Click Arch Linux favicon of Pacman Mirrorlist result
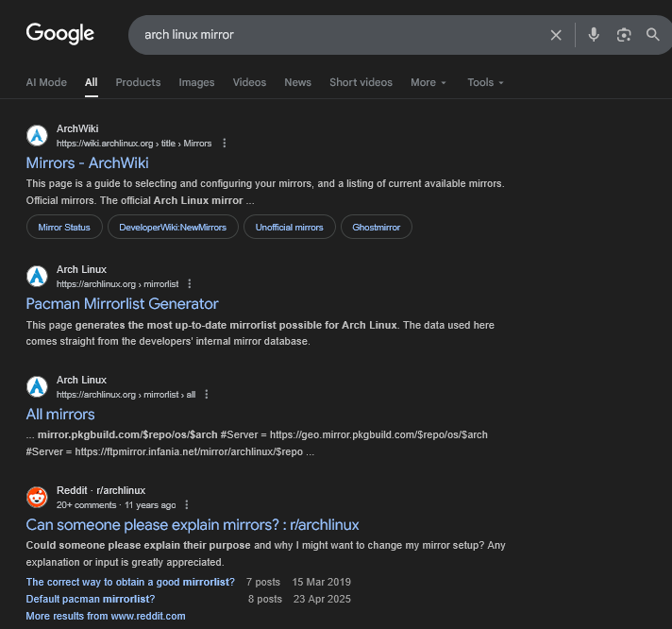 [x=37, y=276]
